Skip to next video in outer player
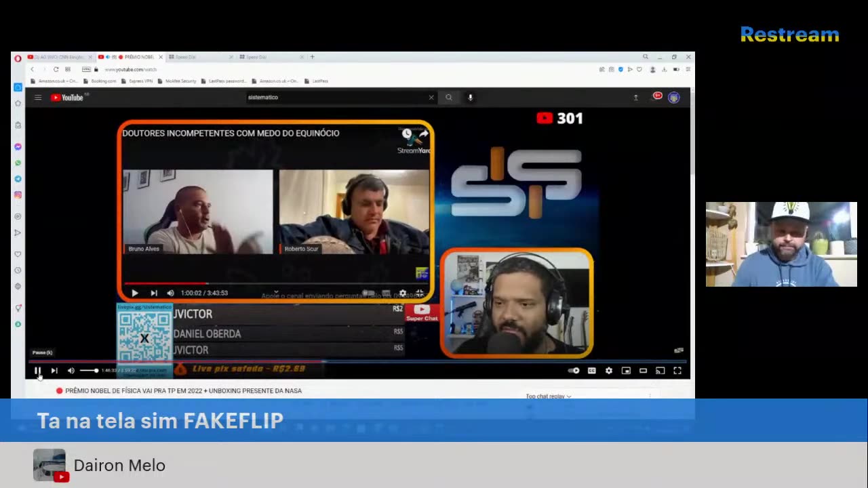Screen dimensions: 868x488 [x=54, y=371]
